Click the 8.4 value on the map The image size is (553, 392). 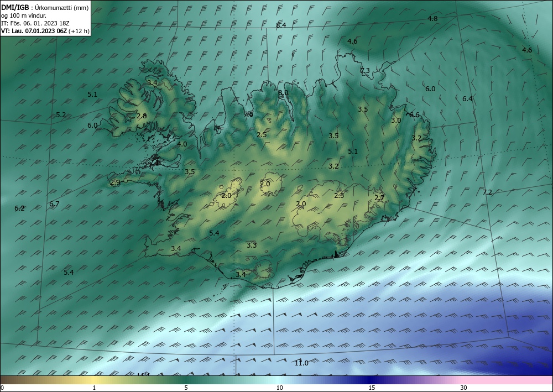click(281, 25)
